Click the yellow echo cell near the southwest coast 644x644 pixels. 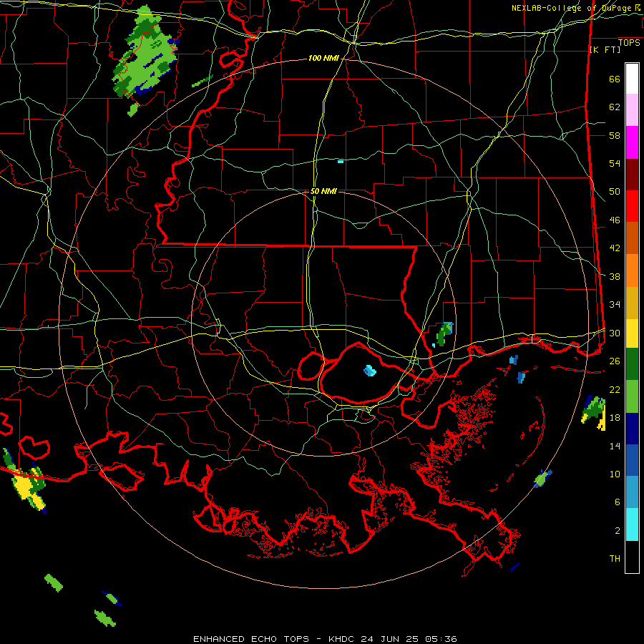pos(29,488)
